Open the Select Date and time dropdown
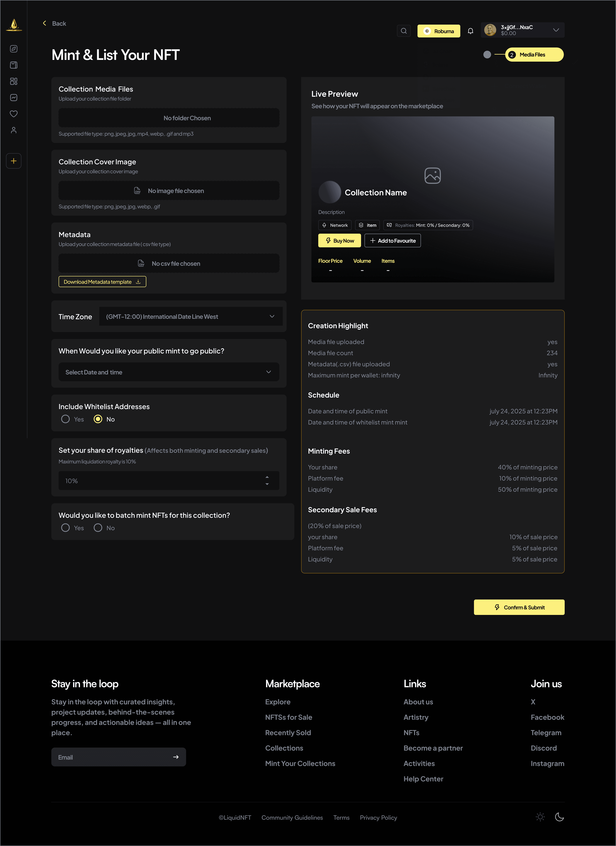The height and width of the screenshot is (846, 616). click(x=169, y=372)
